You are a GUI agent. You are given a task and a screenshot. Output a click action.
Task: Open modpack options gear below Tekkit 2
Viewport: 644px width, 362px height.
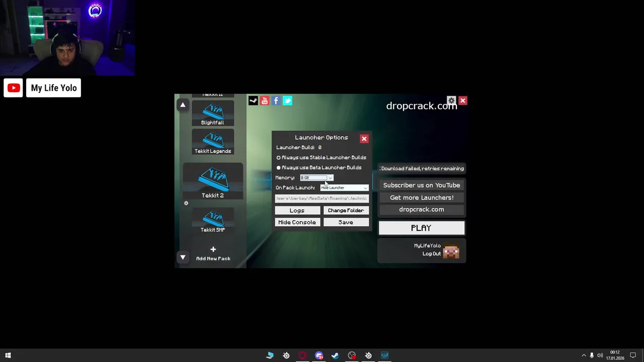coord(186,203)
